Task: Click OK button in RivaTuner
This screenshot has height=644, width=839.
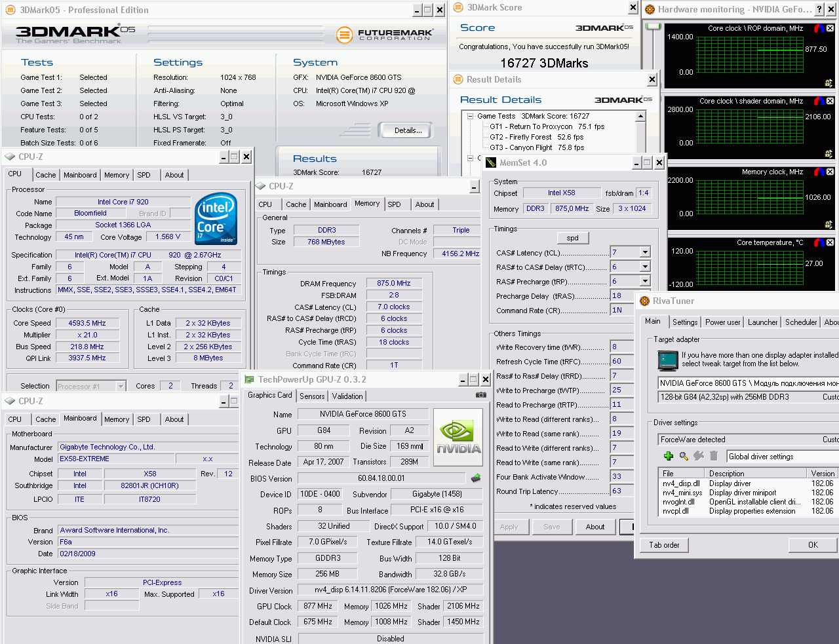Action: (x=813, y=545)
